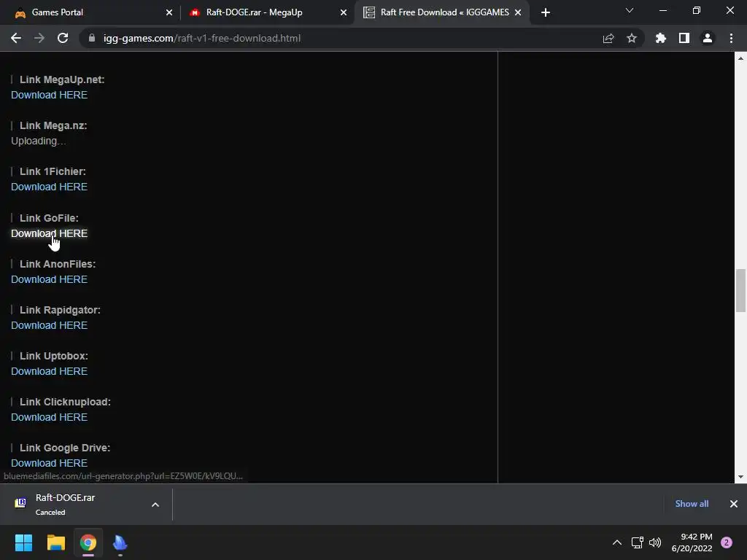The width and height of the screenshot is (747, 560).
Task: Open the clock and date flyout
Action: tap(692, 542)
